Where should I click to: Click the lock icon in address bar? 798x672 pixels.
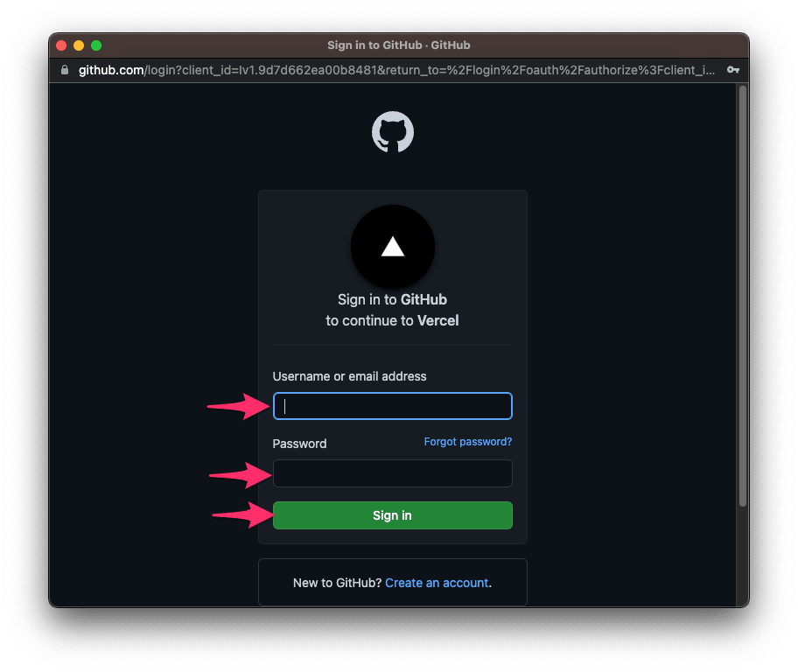[x=65, y=70]
